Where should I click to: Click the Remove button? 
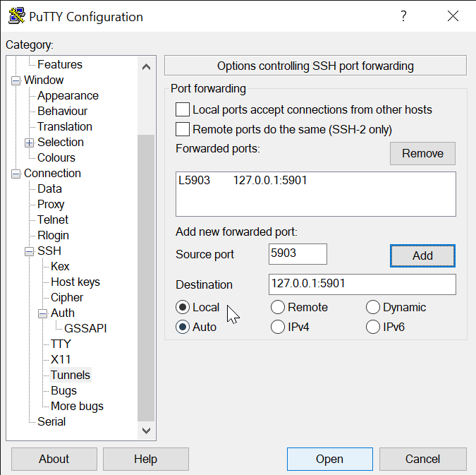422,153
